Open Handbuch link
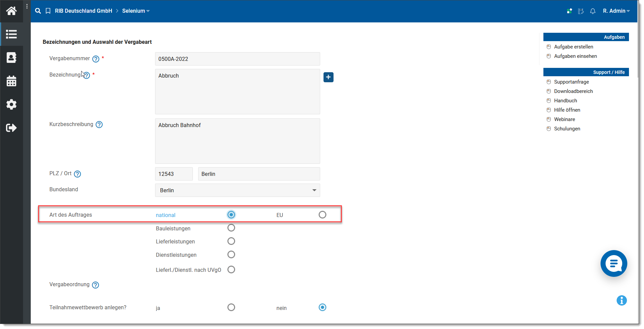Image resolution: width=644 pixels, height=329 pixels. coord(565,101)
